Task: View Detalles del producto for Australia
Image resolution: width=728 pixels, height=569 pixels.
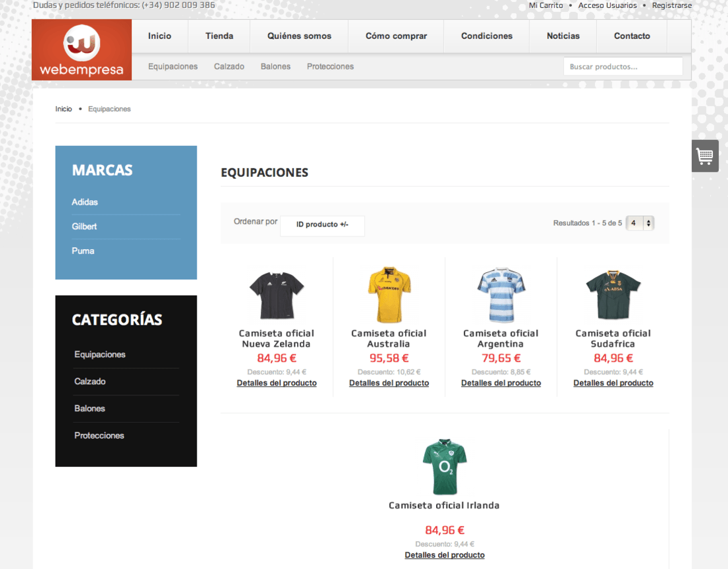Action: 389,383
